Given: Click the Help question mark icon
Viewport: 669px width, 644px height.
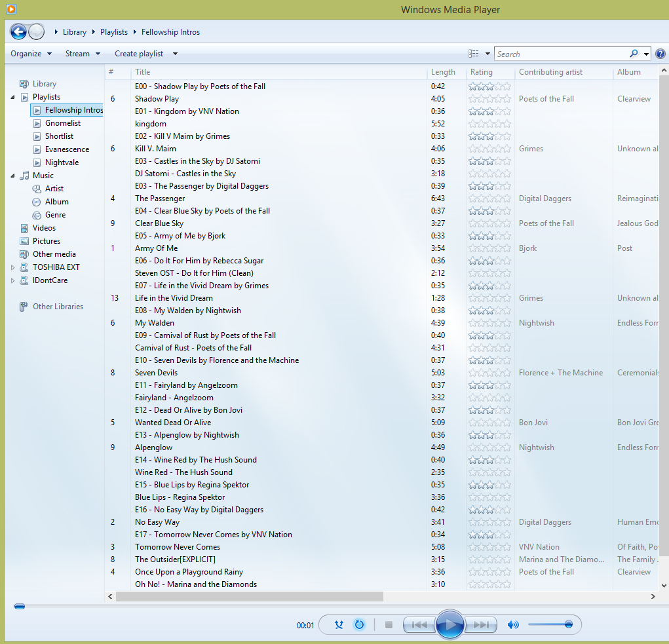Looking at the screenshot, I should (660, 54).
